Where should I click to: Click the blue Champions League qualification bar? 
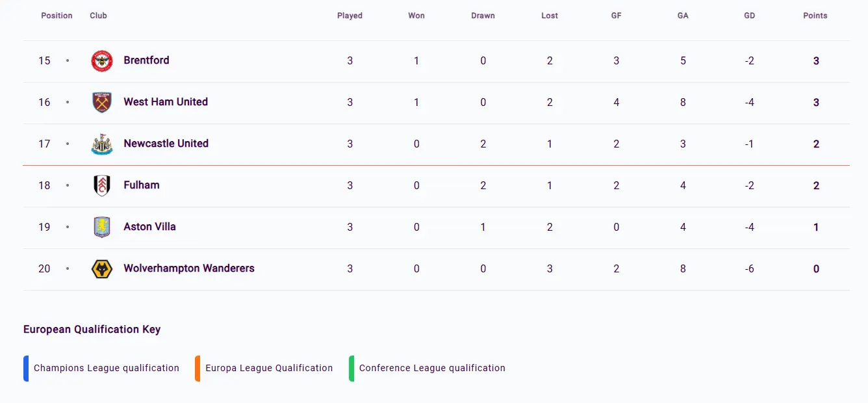pos(25,368)
